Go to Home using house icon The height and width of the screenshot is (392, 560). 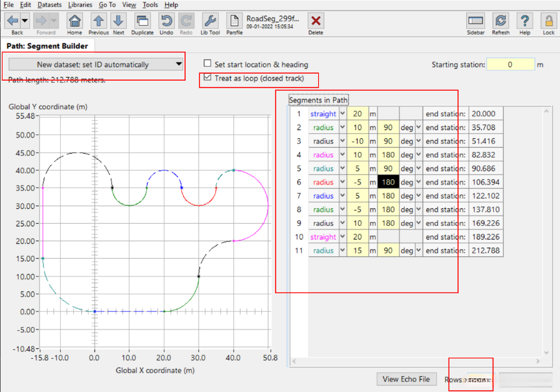click(74, 21)
